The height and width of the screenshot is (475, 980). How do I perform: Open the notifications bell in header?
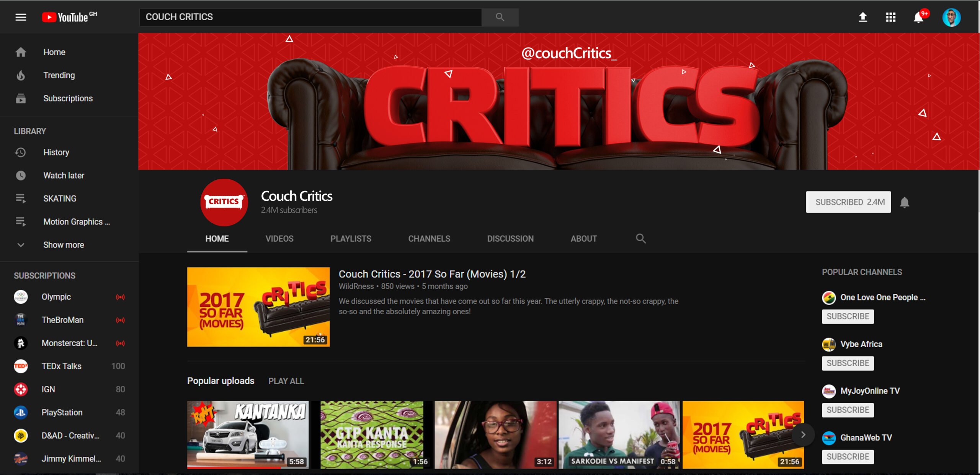coord(918,18)
